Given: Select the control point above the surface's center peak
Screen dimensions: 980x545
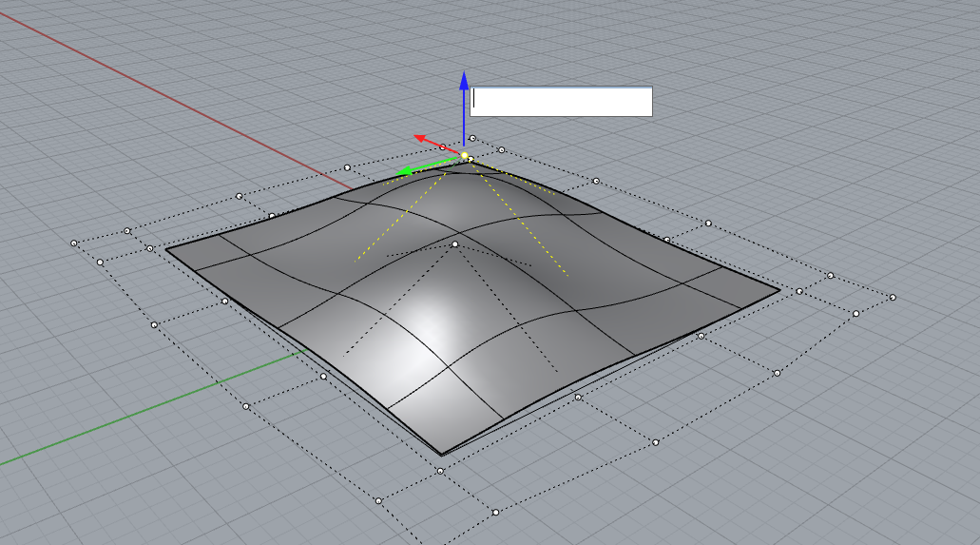Looking at the screenshot, I should (x=455, y=244).
